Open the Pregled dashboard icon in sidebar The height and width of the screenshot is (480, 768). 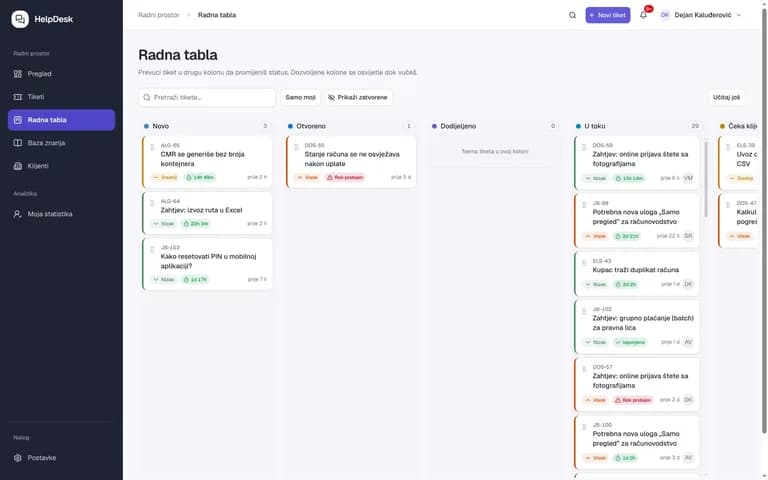[x=18, y=74]
